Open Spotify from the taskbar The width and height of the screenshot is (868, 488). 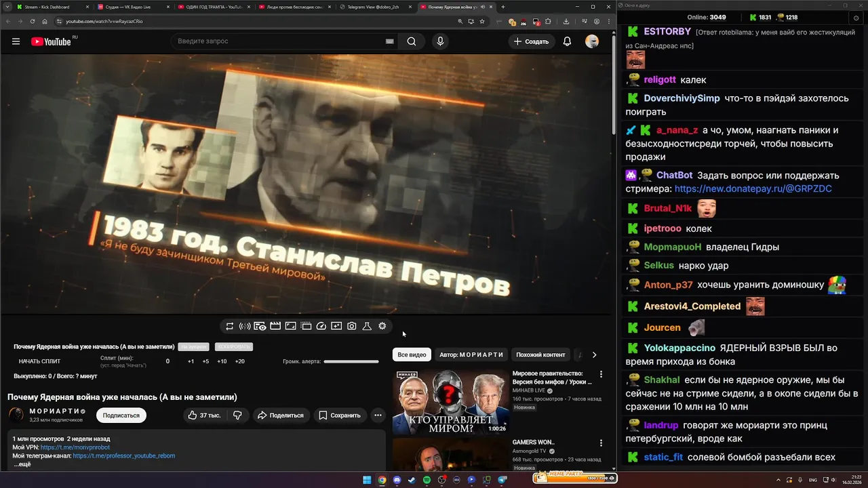[x=427, y=480]
